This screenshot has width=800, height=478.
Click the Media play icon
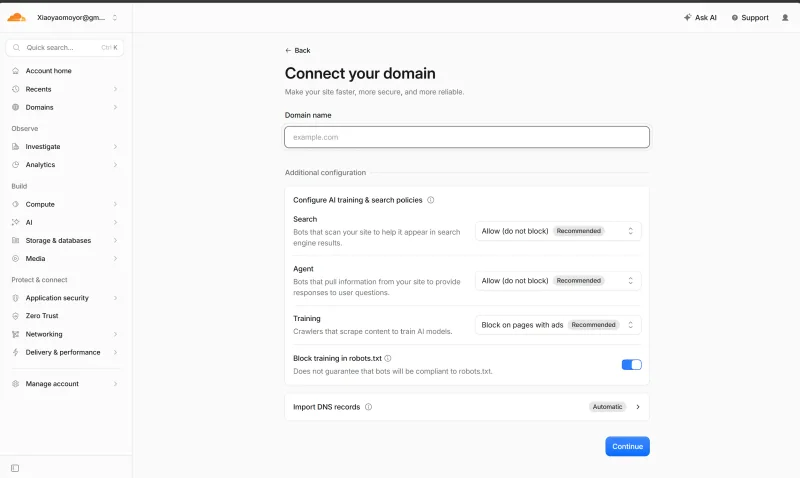point(15,259)
